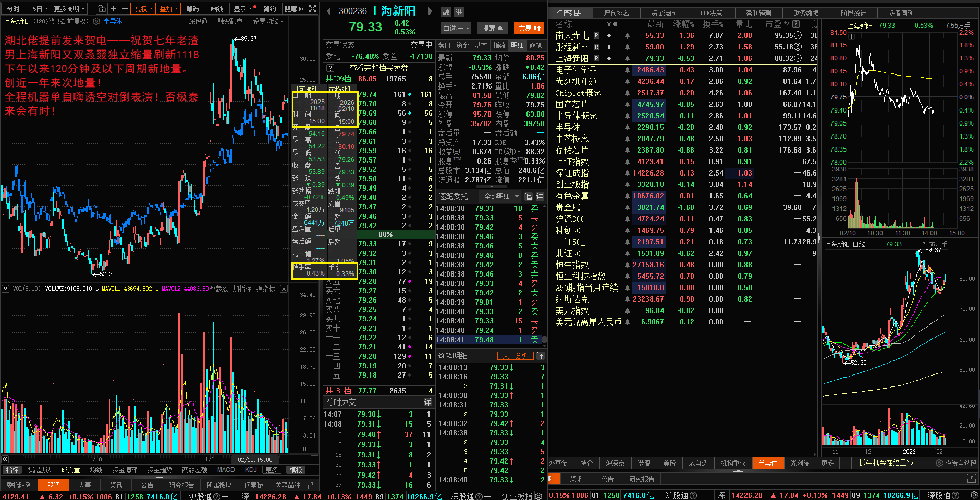Open the 抓牛机会在这里 link
The height and width of the screenshot is (500, 980).
(886, 463)
